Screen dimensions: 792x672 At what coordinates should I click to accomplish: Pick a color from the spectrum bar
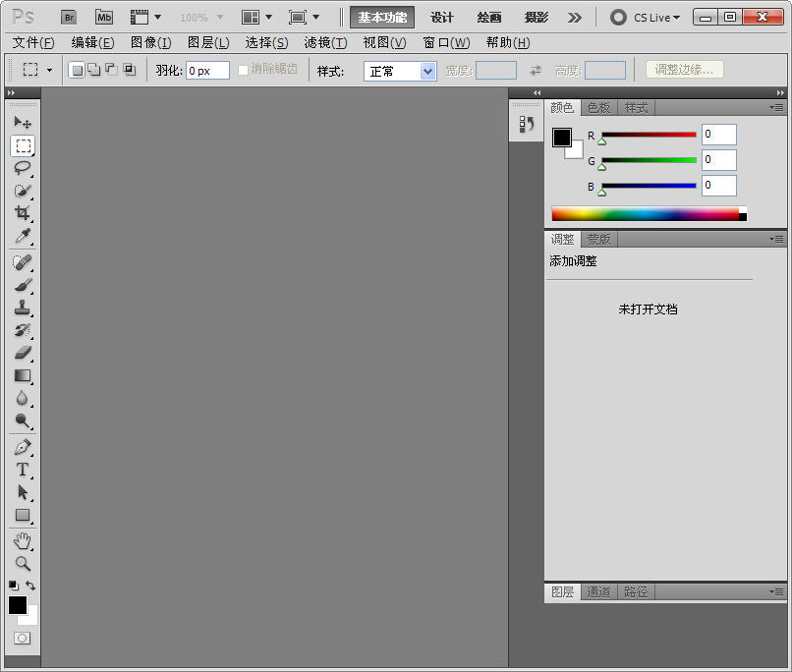pos(644,213)
